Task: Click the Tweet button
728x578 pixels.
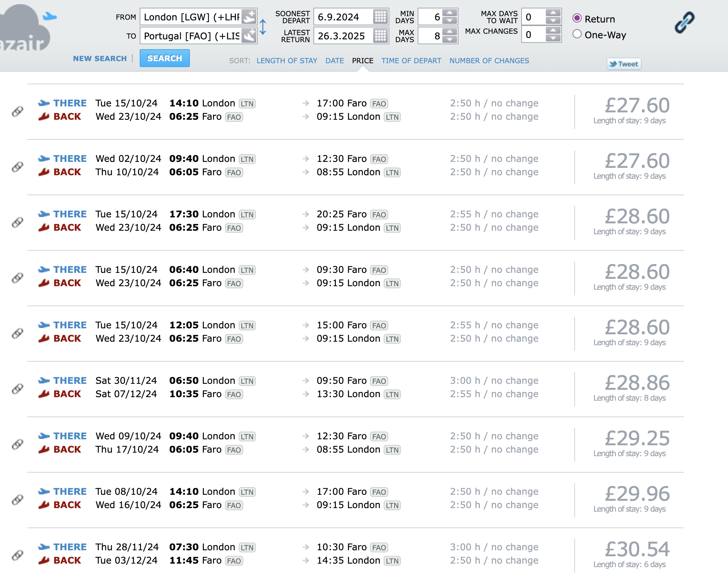Action: click(624, 64)
